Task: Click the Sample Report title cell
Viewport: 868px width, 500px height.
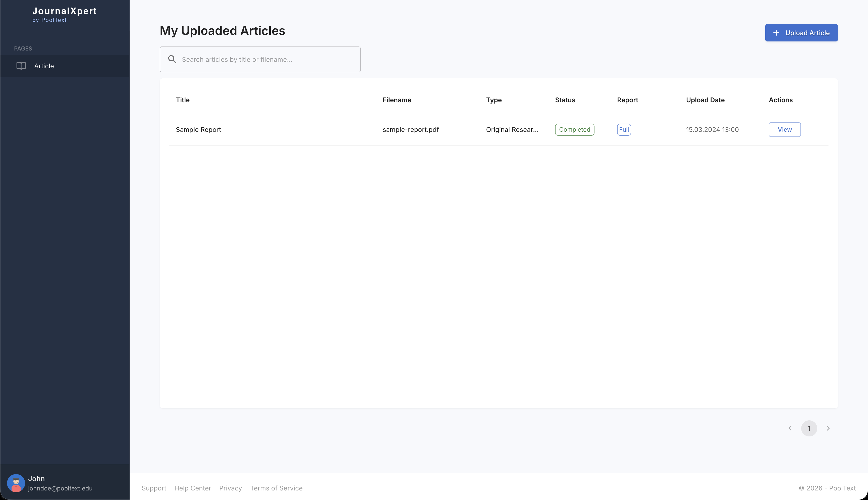Action: pos(198,129)
